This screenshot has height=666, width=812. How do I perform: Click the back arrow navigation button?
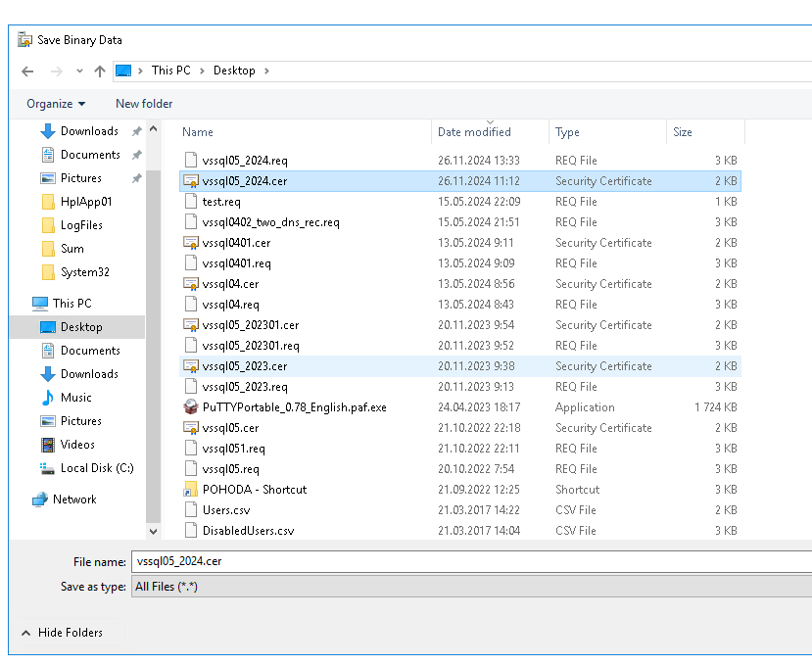click(27, 71)
